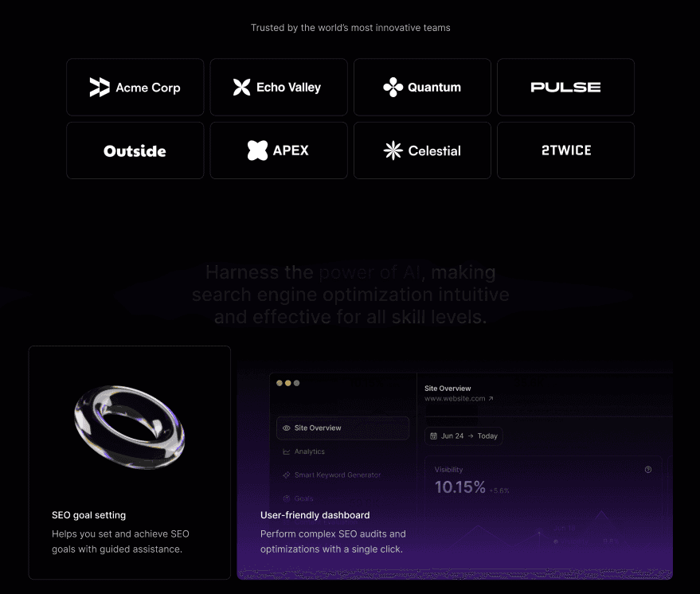700x594 pixels.
Task: Open Analytics from the sidebar menu
Action: click(x=309, y=451)
